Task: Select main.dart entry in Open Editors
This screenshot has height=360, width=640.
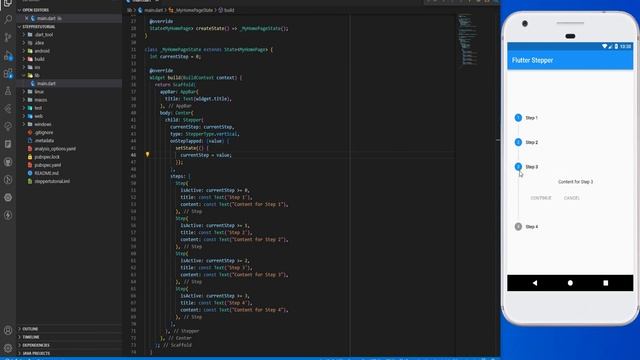Action: click(x=46, y=18)
